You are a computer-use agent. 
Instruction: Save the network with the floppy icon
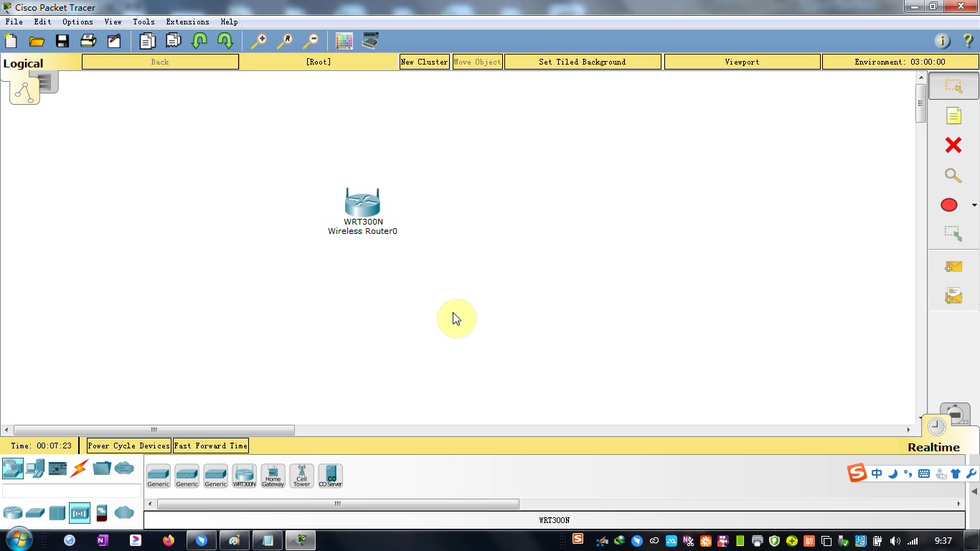(62, 41)
